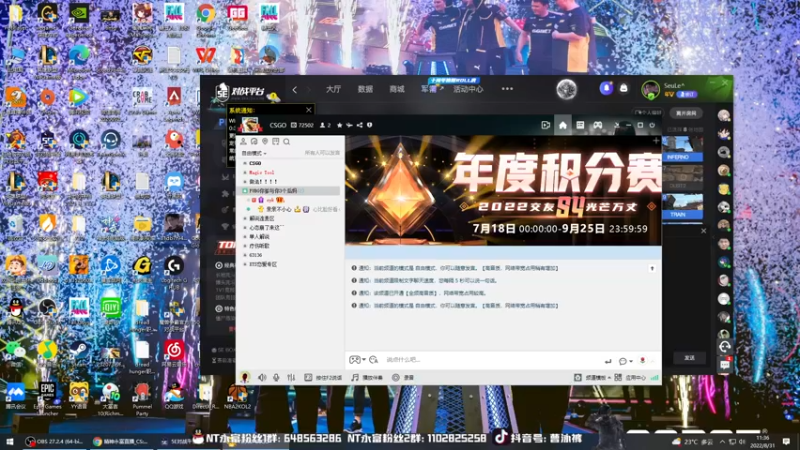Select the highlighted FPL channel row
Screen dimensions: 800x450
click(x=289, y=191)
